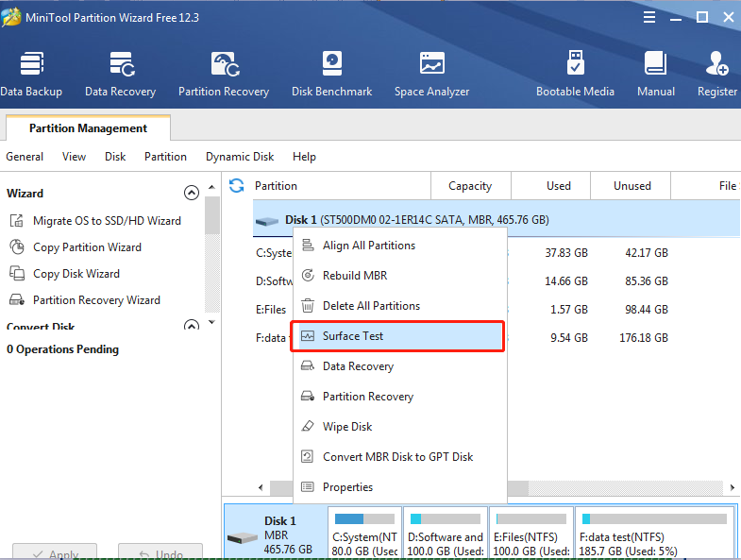This screenshot has width=741, height=560.
Task: Select Wipe Disk menu entry
Action: click(x=400, y=427)
